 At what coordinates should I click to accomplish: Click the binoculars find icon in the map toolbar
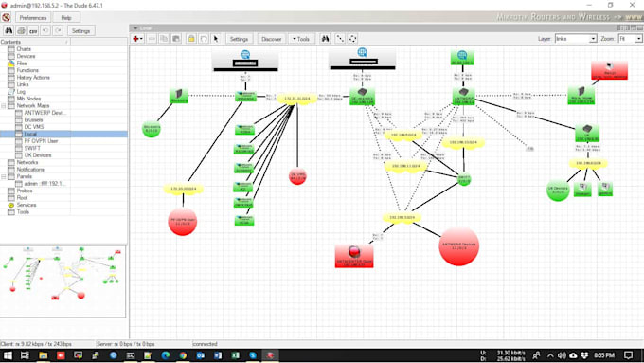[325, 39]
